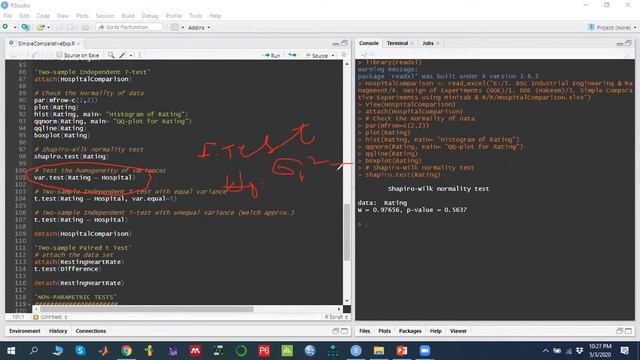
Task: Open the Plots menu
Action: (x=82, y=16)
